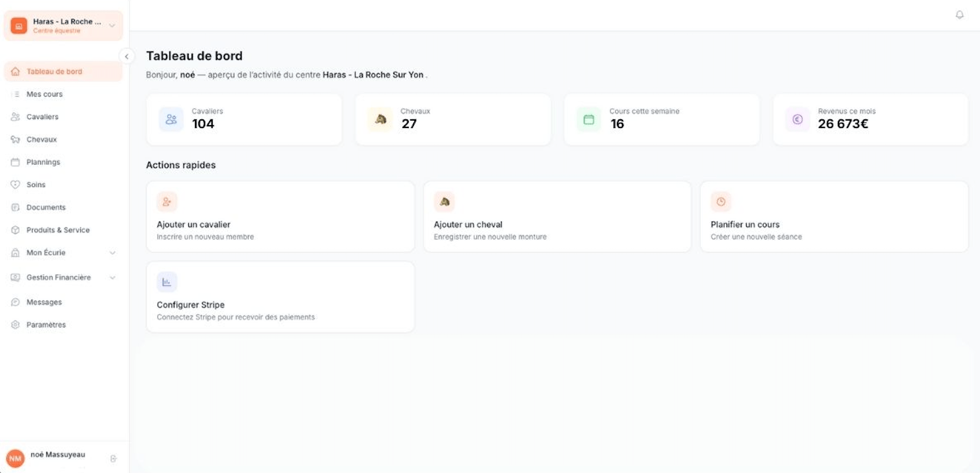Go to Messages in the sidebar
Viewport: 980px width, 473px height.
(x=44, y=302)
